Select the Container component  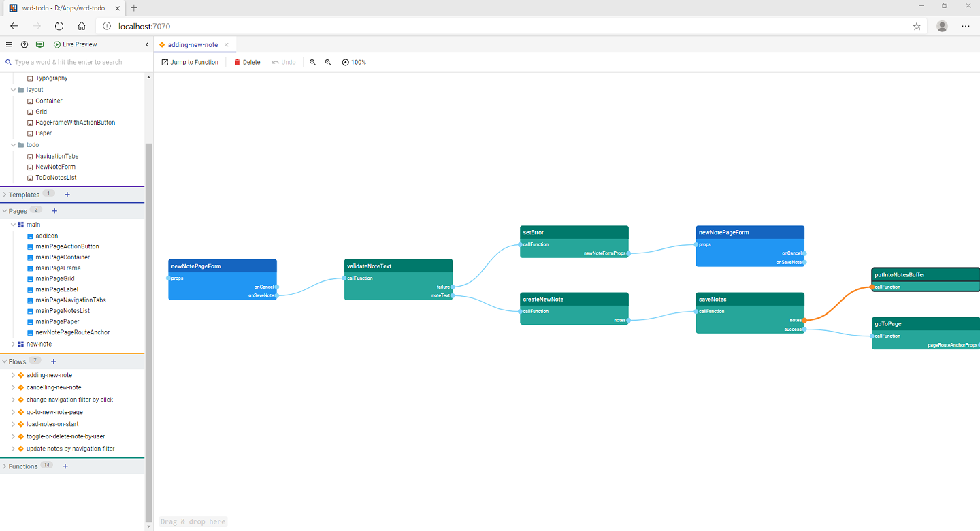pos(49,101)
